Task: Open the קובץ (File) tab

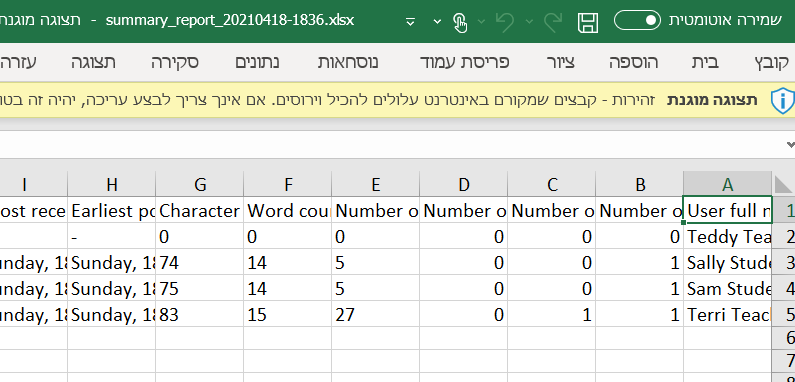Action: click(773, 62)
